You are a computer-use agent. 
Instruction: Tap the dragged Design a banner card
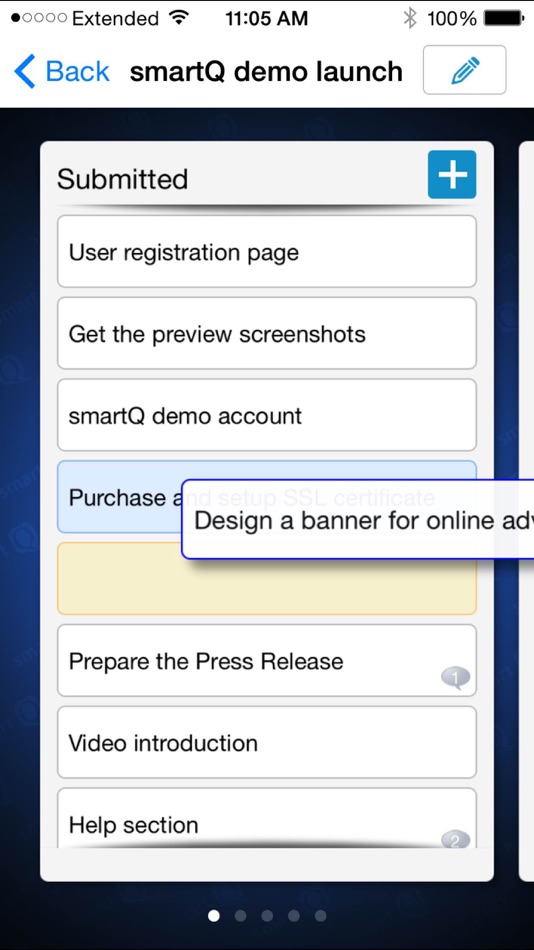pos(358,520)
